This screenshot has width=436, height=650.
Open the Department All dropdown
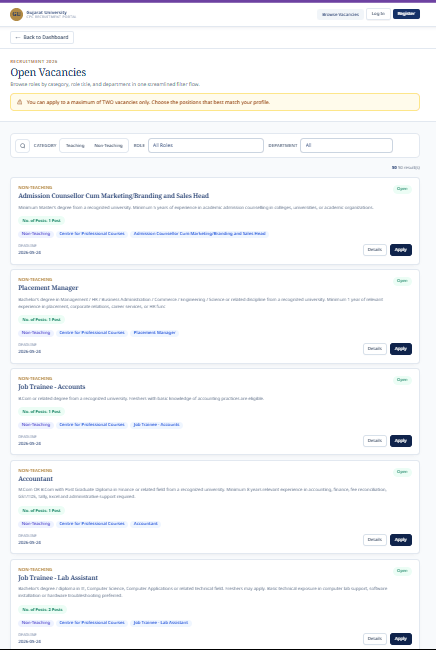346,146
